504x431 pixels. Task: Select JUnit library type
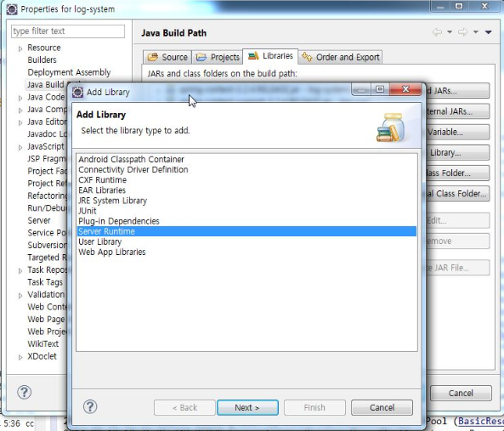[x=246, y=211]
